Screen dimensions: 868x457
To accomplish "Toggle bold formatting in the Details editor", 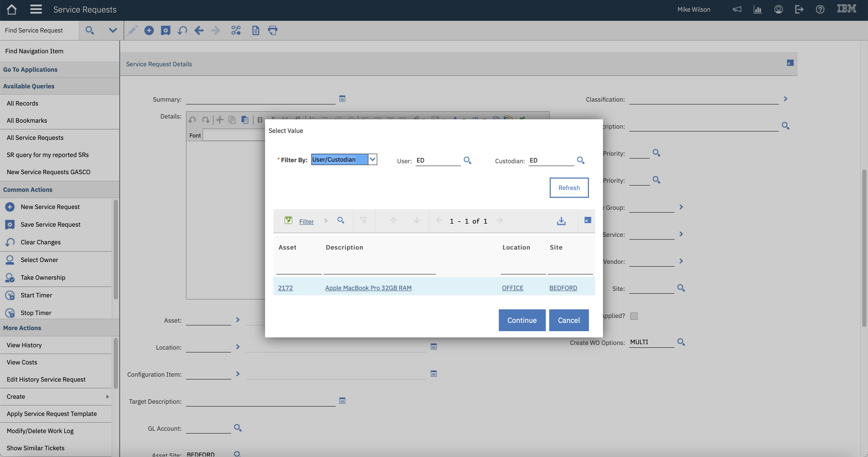I will [260, 120].
